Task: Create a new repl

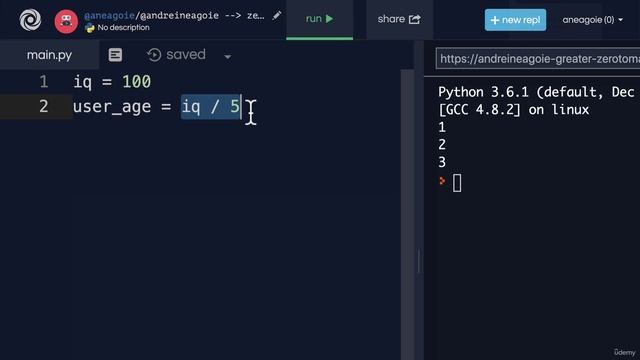Action: pyautogui.click(x=515, y=20)
